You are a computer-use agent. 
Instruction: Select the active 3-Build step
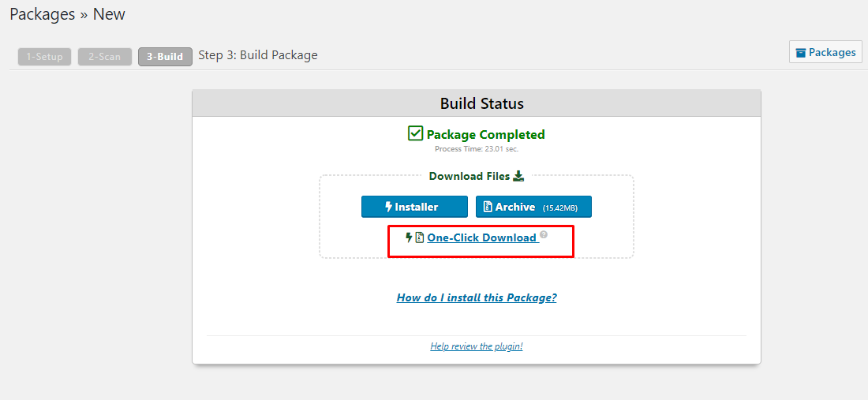[165, 57]
